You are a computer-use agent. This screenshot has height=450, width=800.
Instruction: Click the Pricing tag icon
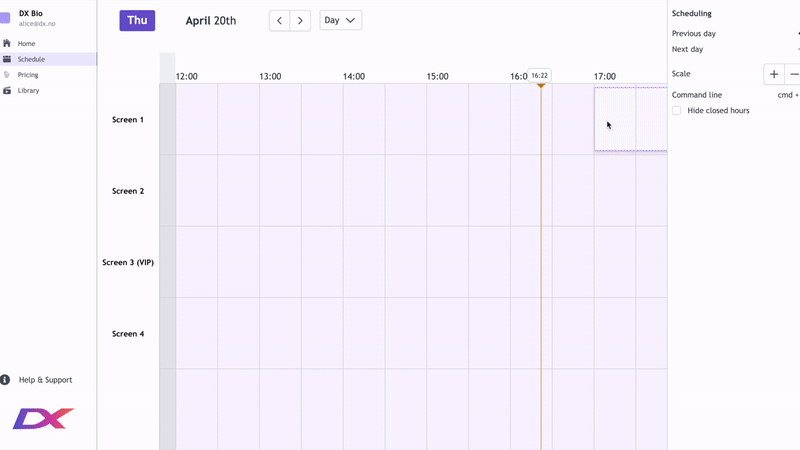(x=7, y=75)
